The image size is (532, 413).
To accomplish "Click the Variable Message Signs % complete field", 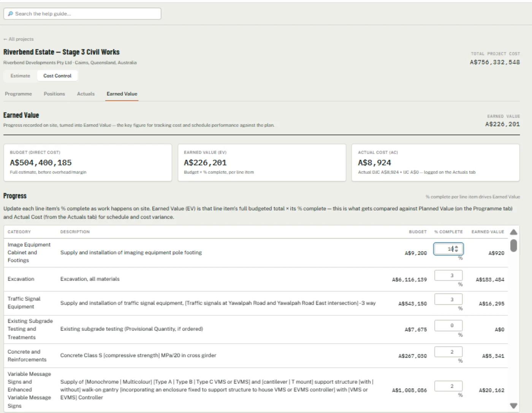I will [448, 386].
